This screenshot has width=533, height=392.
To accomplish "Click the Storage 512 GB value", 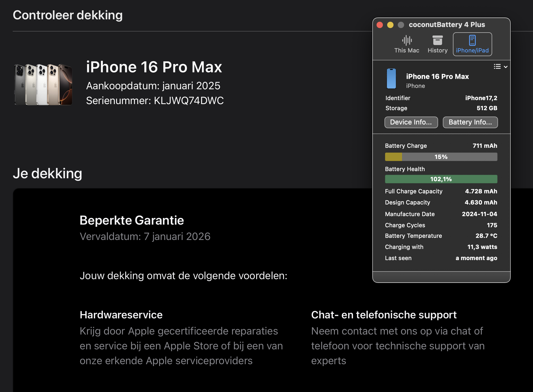I will coord(487,108).
